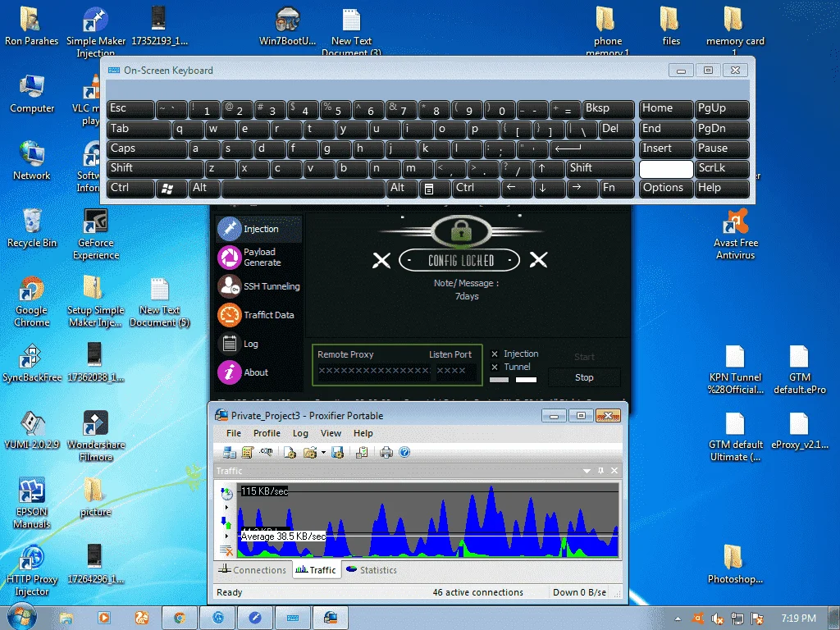Open the View menu in Proxifier

click(331, 433)
